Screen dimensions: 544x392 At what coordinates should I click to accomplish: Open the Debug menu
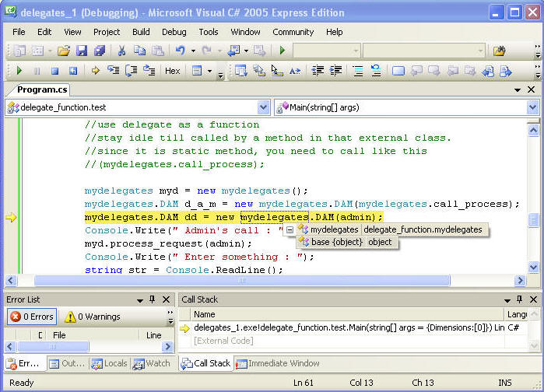pyautogui.click(x=174, y=32)
